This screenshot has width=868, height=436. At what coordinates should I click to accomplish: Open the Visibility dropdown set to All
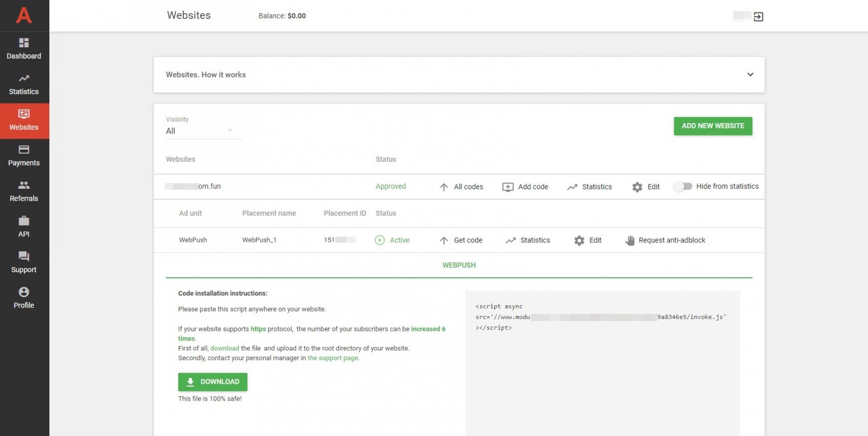pos(203,131)
